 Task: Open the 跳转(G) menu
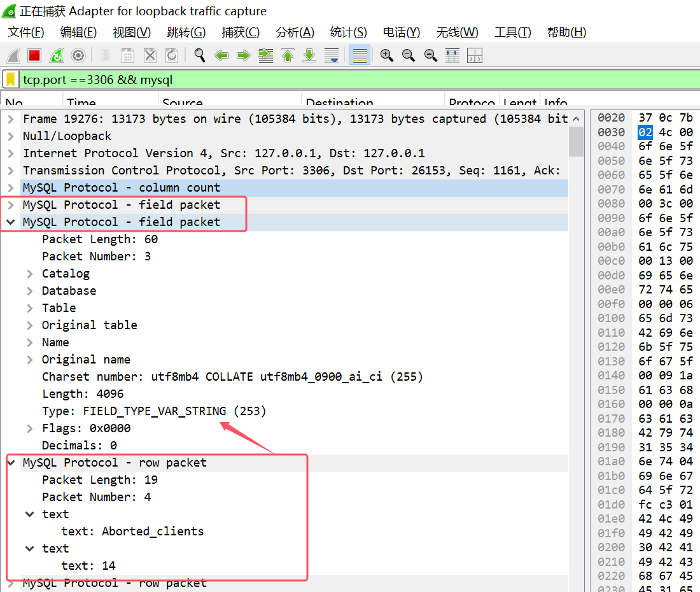(x=186, y=32)
